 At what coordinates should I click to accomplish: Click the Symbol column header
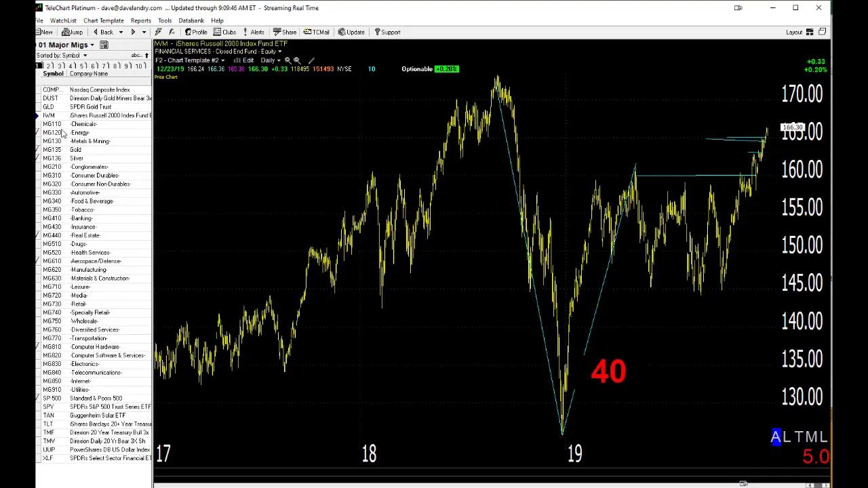point(53,74)
